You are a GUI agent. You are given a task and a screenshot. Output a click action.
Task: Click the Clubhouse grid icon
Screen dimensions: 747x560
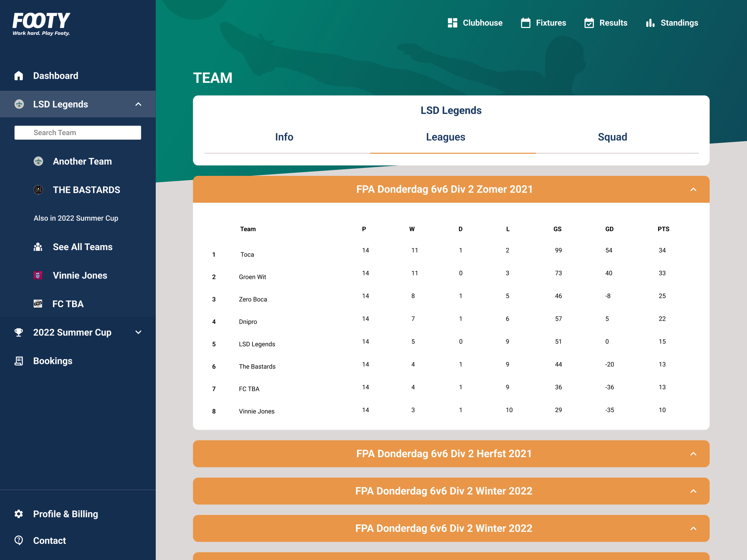[x=452, y=23]
